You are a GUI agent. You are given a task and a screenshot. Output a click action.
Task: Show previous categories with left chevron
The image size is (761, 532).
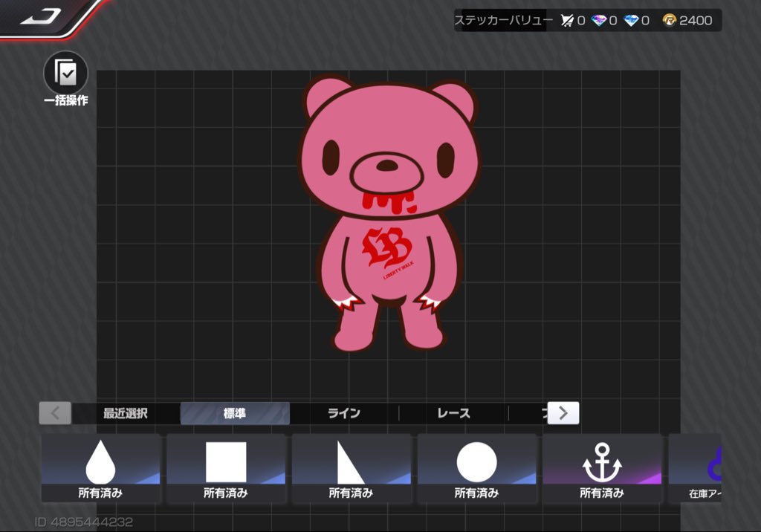coord(55,413)
